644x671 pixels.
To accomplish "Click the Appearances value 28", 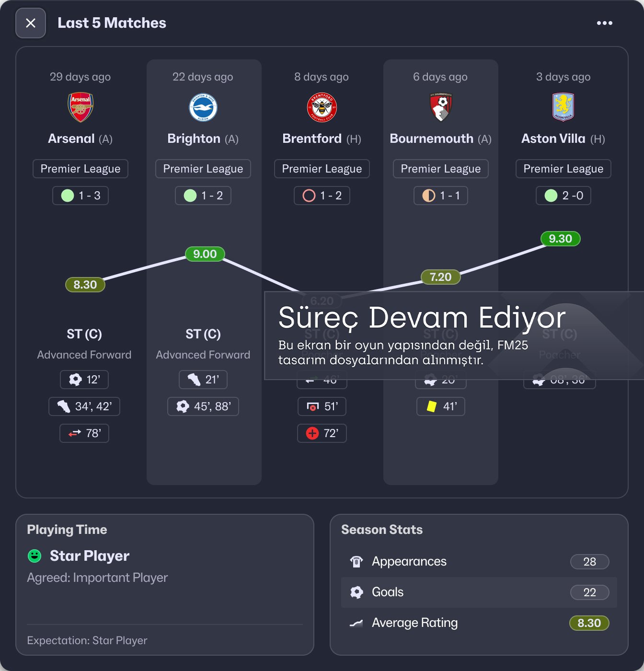I will (x=590, y=562).
